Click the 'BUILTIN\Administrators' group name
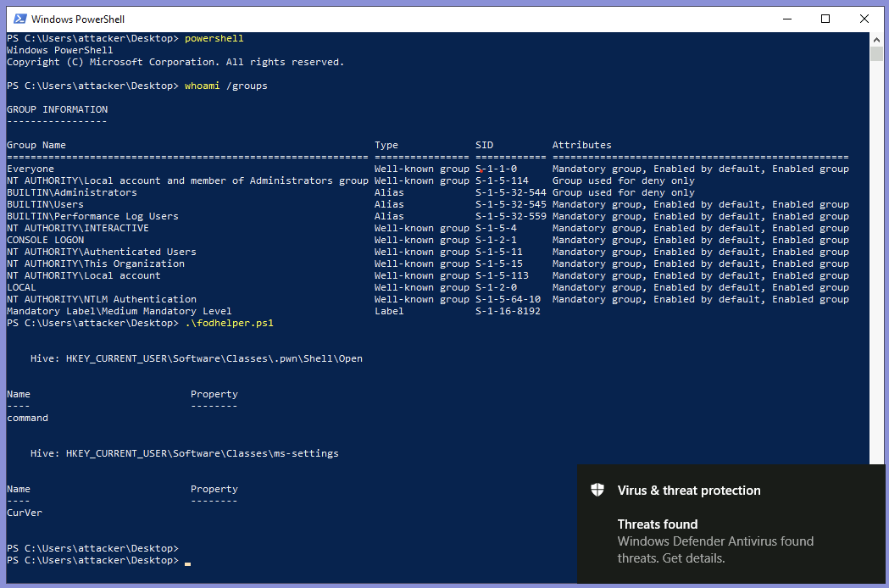The image size is (889, 588). point(72,193)
